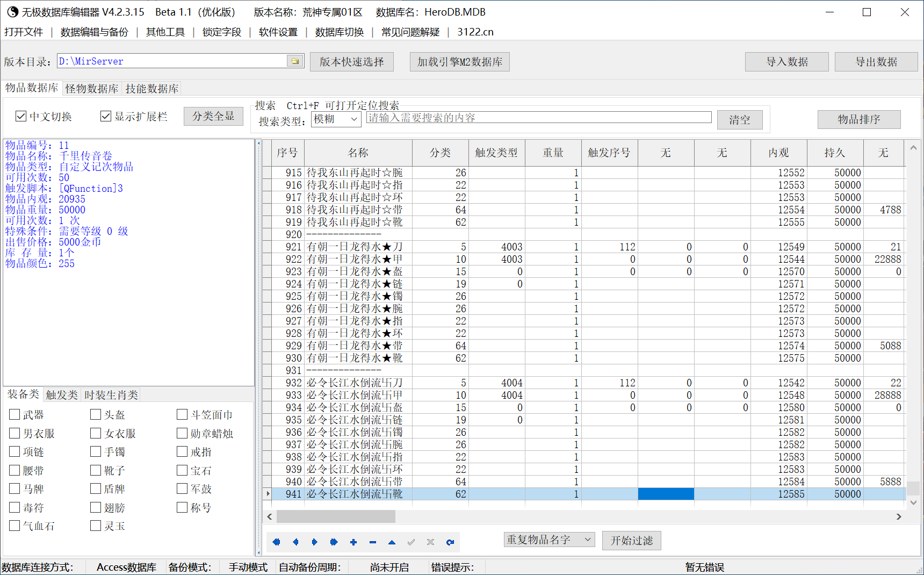
Task: Check the 灵玉 category box
Action: (x=96, y=526)
